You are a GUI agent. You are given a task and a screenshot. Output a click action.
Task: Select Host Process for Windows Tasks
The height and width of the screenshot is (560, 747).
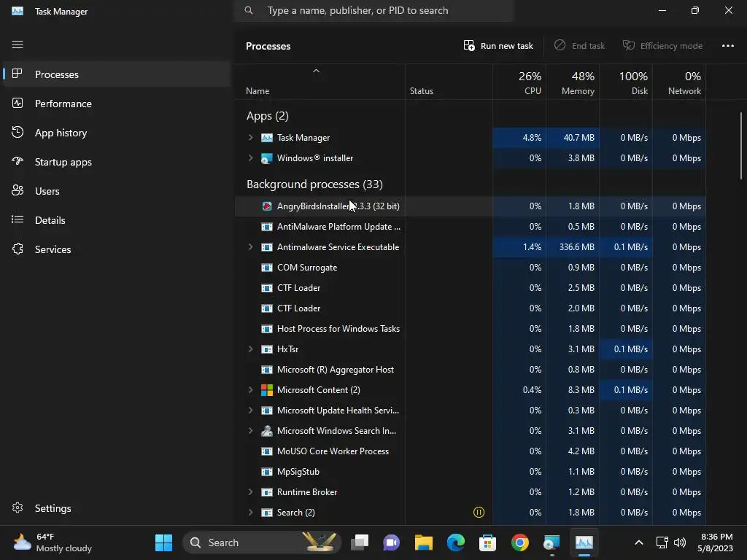tap(471, 329)
